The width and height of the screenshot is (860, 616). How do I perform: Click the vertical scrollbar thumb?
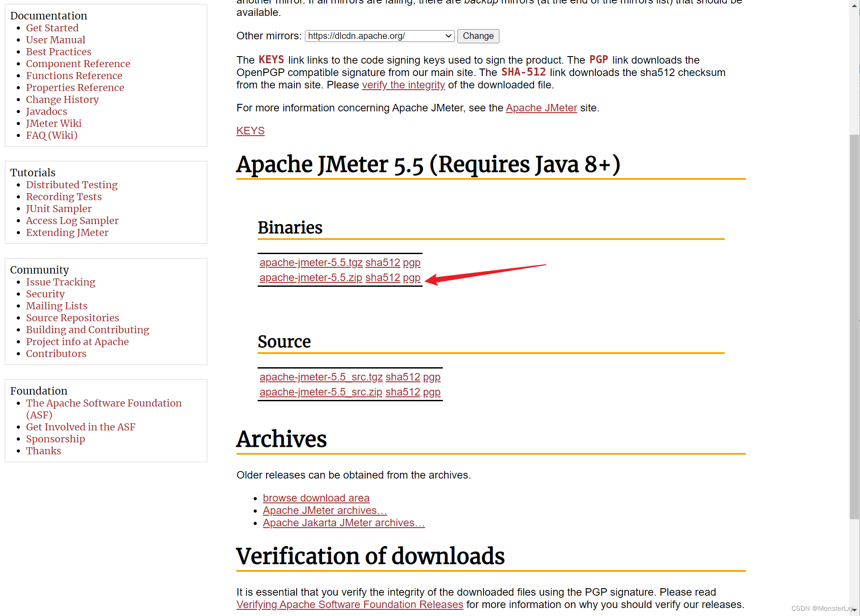point(854,327)
